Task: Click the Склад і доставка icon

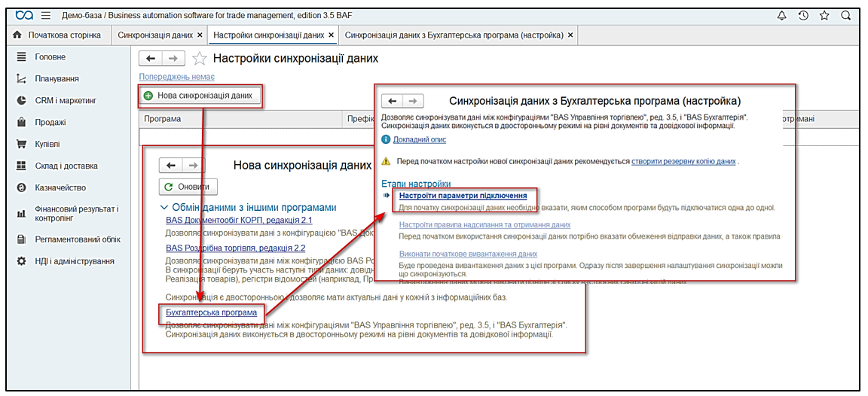Action: coord(22,166)
